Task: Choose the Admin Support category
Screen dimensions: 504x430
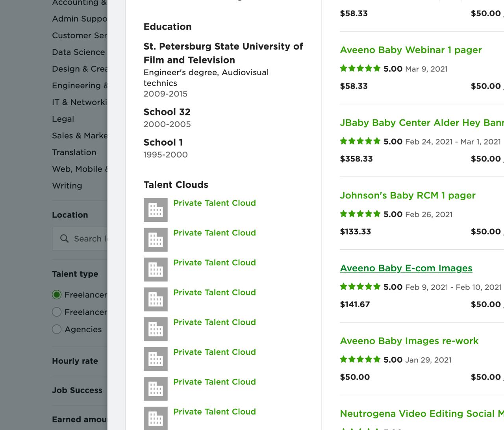Action: (79, 19)
